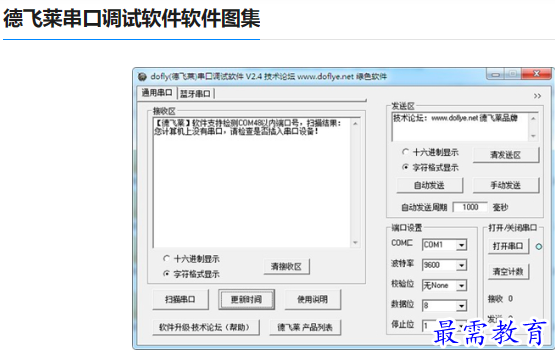The width and height of the screenshot is (555, 364).
Task: Open the COM口 port dropdown
Action: pyautogui.click(x=461, y=245)
